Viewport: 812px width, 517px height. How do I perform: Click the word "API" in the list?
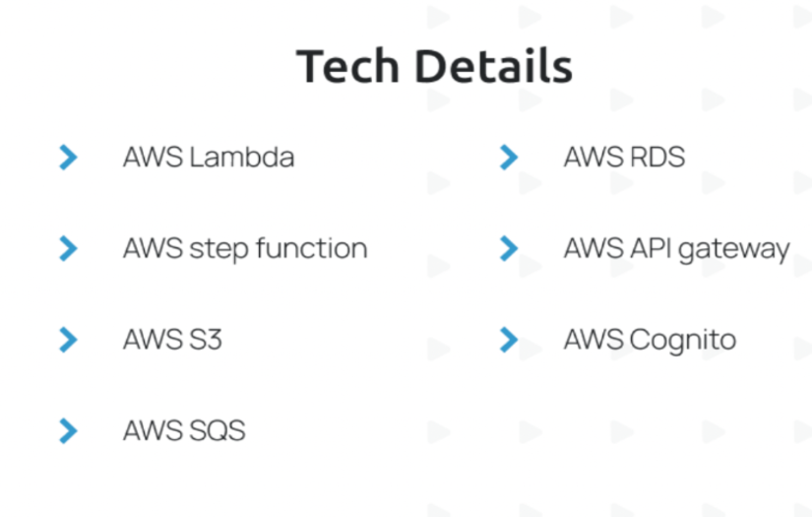click(649, 248)
